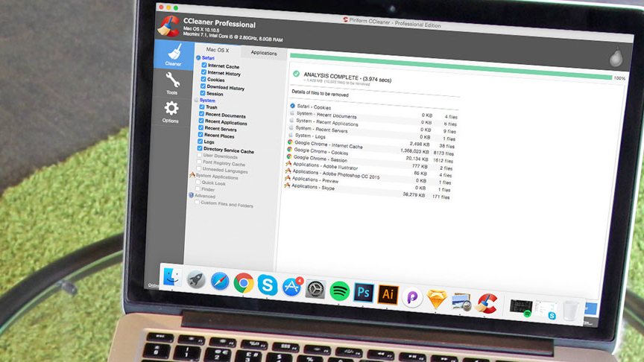644x362 pixels.
Task: Launch Google Chrome from the dock
Action: click(x=244, y=283)
